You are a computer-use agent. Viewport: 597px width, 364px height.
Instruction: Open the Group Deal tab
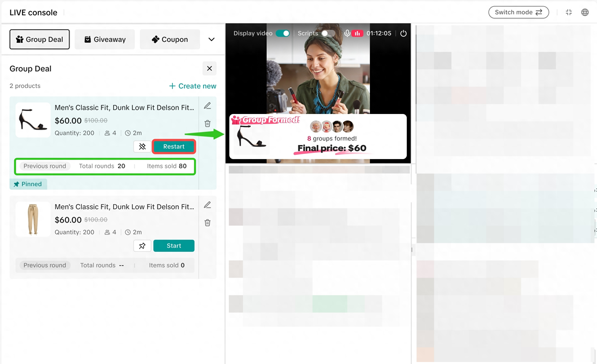pos(39,39)
